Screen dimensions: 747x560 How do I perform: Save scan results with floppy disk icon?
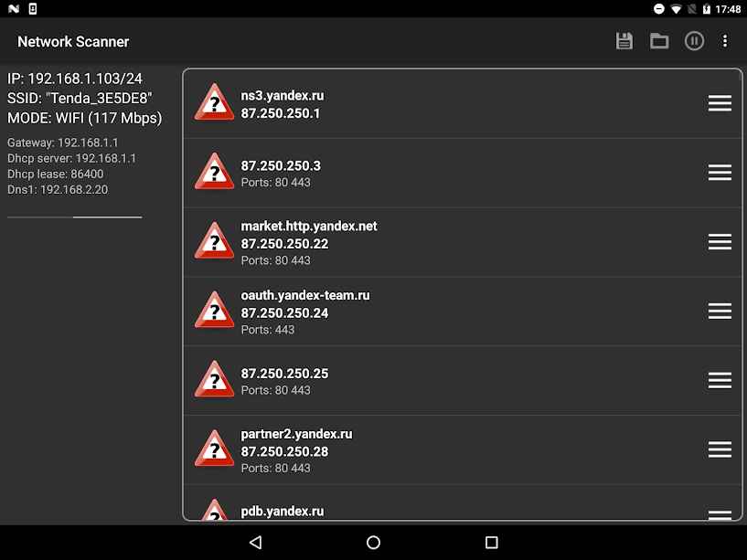pos(624,41)
